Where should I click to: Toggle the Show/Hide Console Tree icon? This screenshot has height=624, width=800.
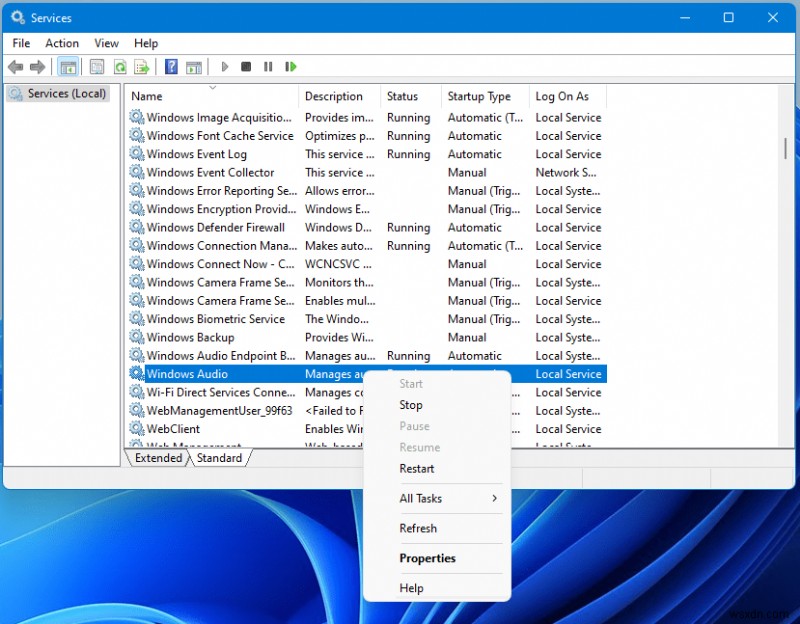[68, 67]
